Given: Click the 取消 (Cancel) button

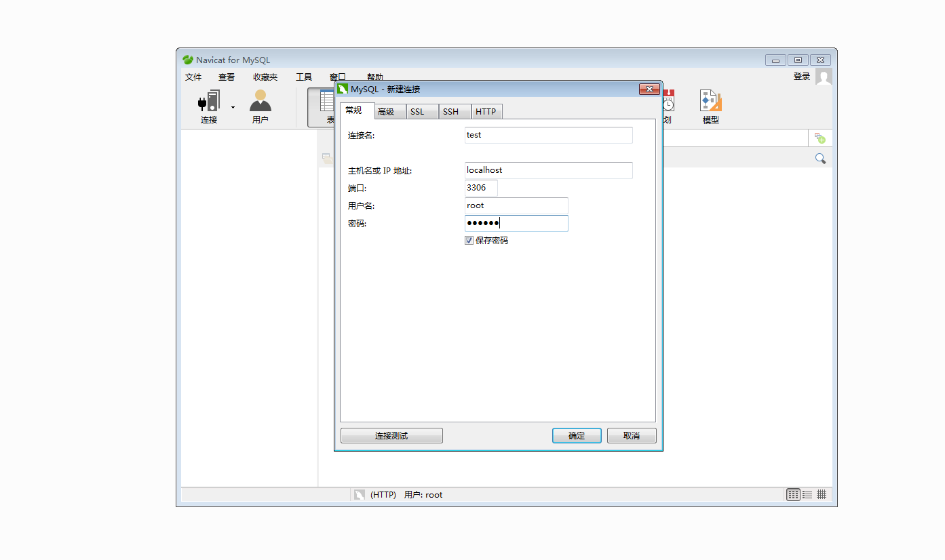Looking at the screenshot, I should pyautogui.click(x=632, y=436).
